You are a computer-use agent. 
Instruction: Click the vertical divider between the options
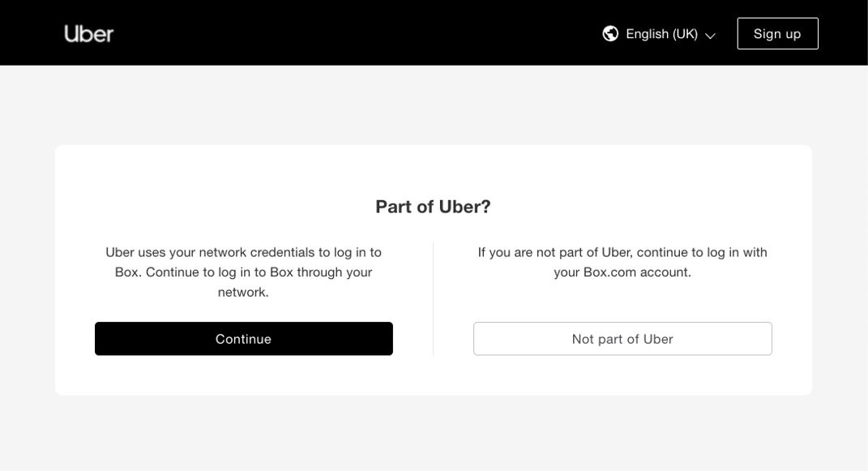pos(434,298)
